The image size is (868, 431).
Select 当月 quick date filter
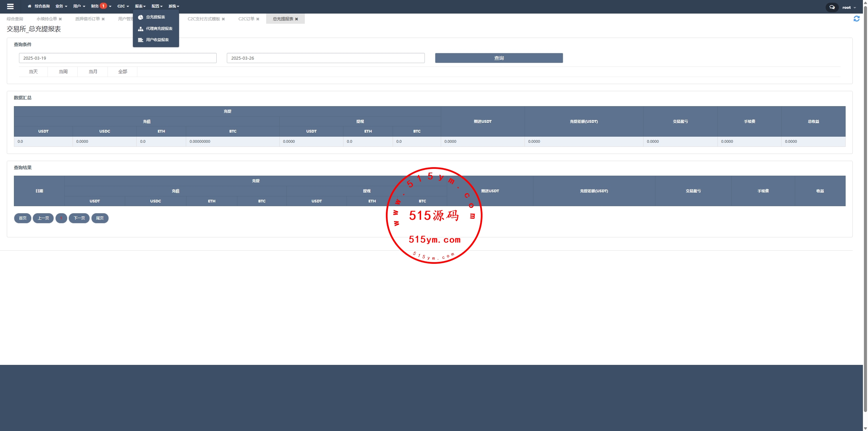[x=93, y=72]
